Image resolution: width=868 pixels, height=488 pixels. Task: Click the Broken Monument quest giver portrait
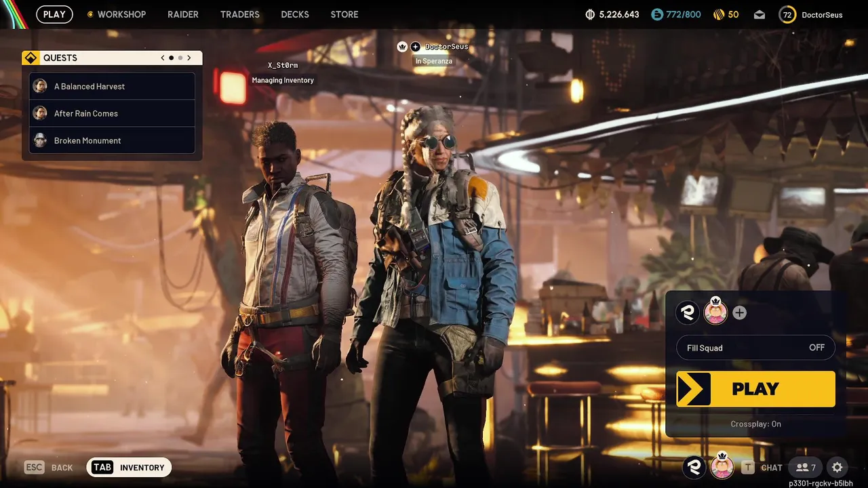[x=40, y=140]
